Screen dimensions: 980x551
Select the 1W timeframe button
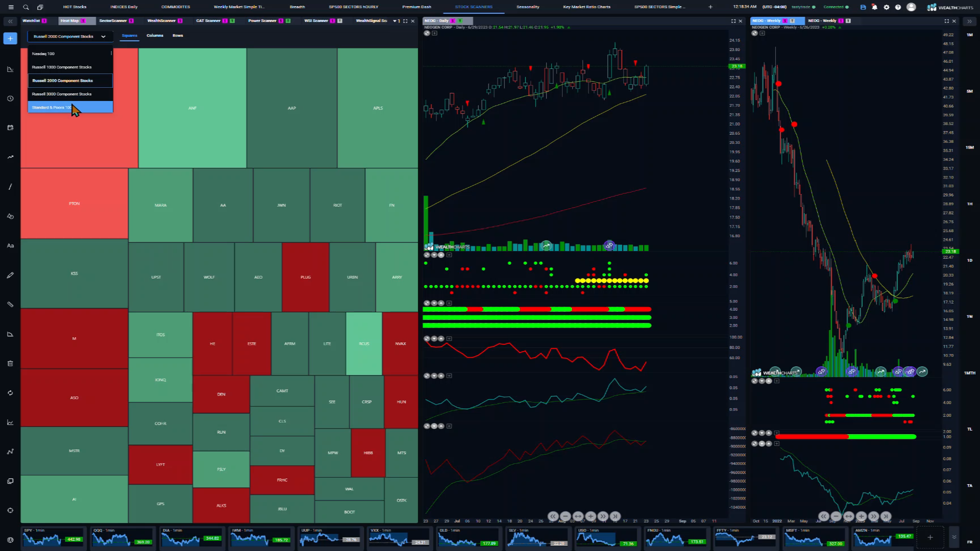pyautogui.click(x=970, y=317)
